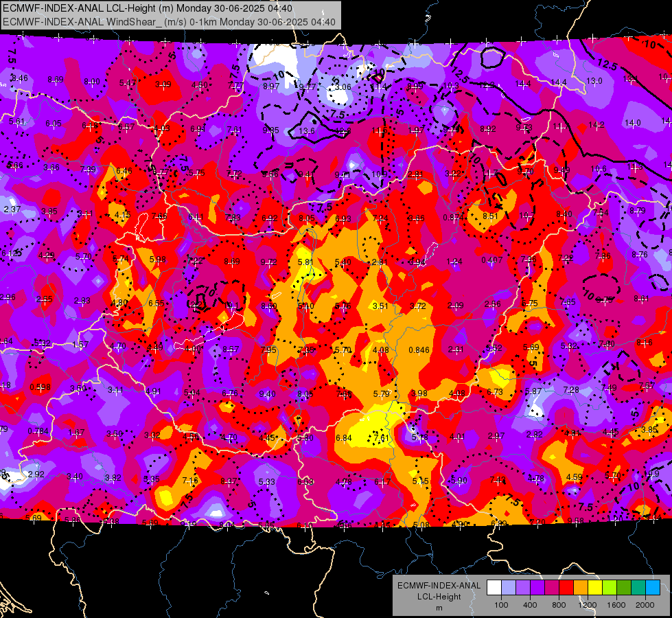This screenshot has height=618, width=672.
Task: Click the grid value 3.51
Action: [380, 306]
